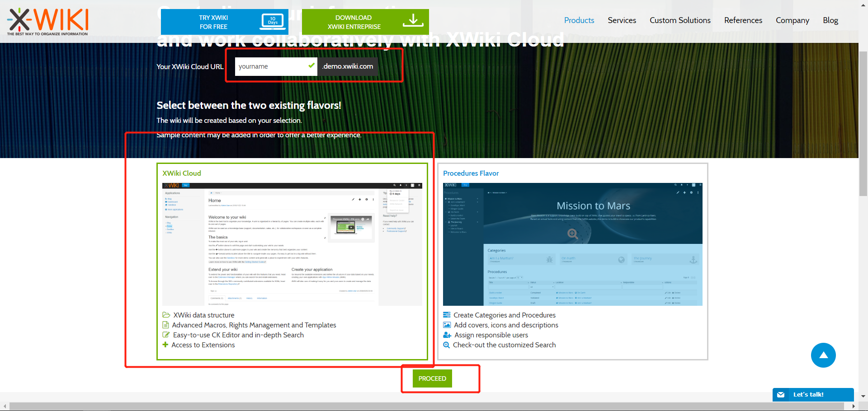Click '.demo.xwiki.com' domain suffix text
The image size is (868, 411).
coord(348,66)
